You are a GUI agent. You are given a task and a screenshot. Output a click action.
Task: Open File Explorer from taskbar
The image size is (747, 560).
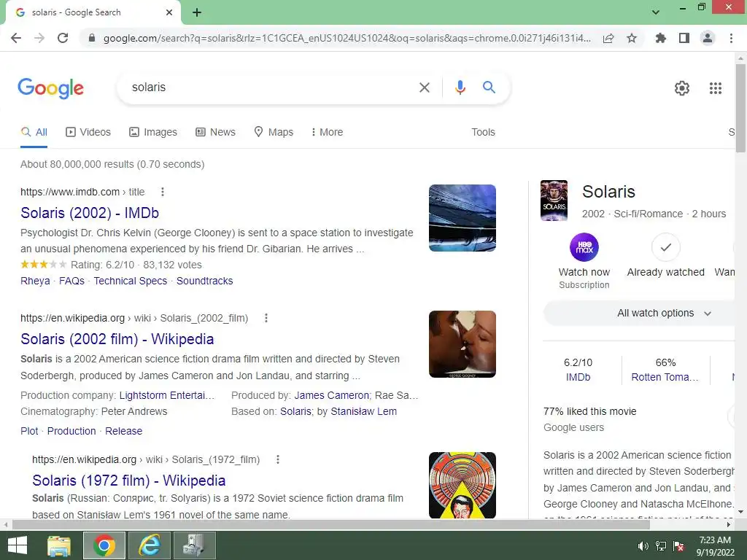59,545
